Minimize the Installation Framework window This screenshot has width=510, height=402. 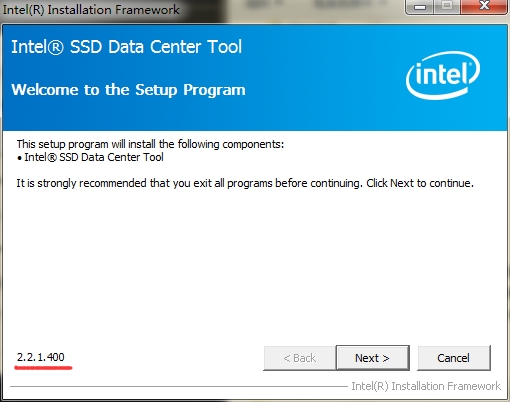coord(420,6)
